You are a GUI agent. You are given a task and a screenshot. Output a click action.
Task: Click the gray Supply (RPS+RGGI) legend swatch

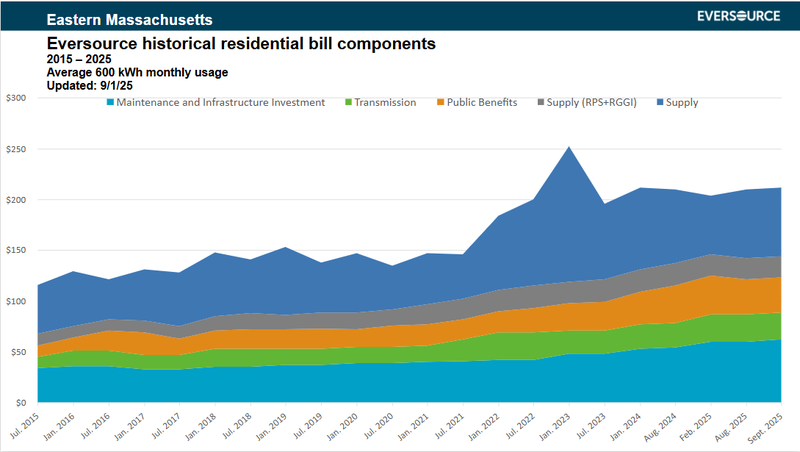pos(541,102)
